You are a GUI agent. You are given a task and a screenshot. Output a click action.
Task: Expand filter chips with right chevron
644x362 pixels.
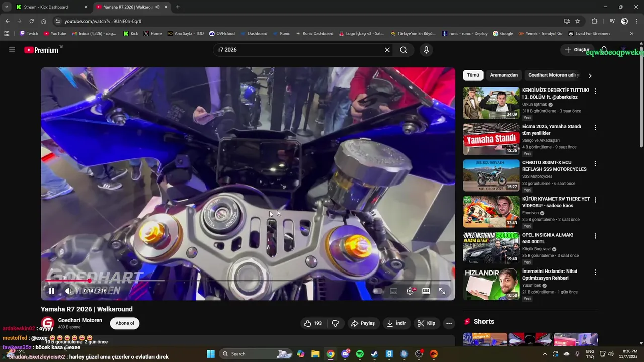point(590,76)
